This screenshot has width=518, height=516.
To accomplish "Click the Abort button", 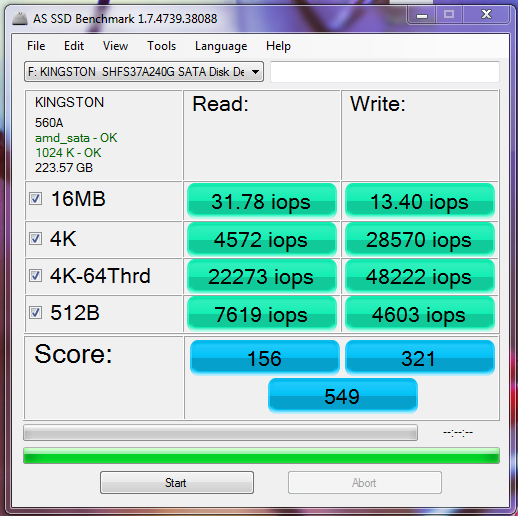I will point(365,483).
